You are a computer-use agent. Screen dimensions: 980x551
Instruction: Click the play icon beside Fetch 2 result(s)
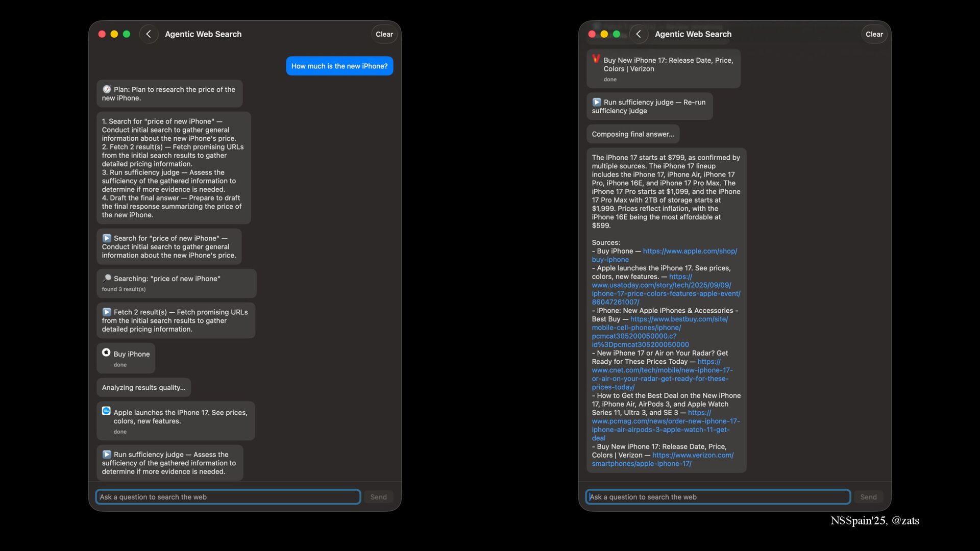tap(107, 312)
